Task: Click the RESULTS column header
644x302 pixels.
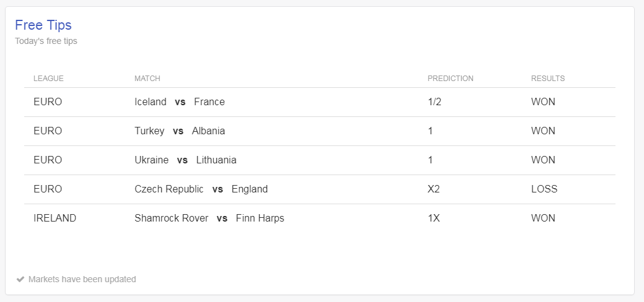Action: [547, 79]
